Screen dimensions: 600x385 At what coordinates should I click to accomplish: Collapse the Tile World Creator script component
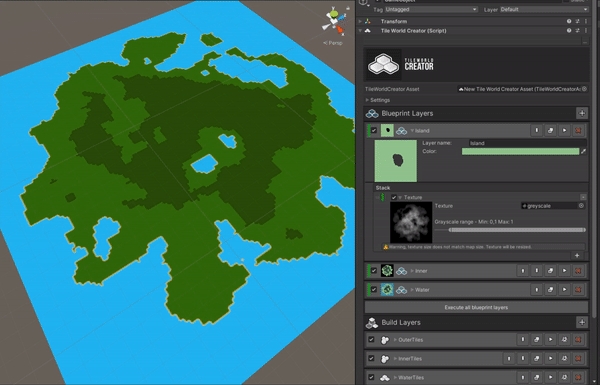pos(360,31)
